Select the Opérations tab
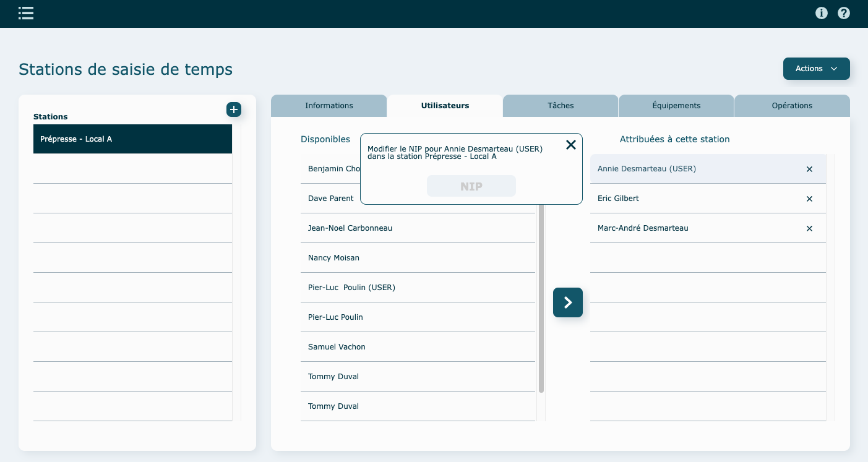Image resolution: width=868 pixels, height=467 pixels. 792,106
